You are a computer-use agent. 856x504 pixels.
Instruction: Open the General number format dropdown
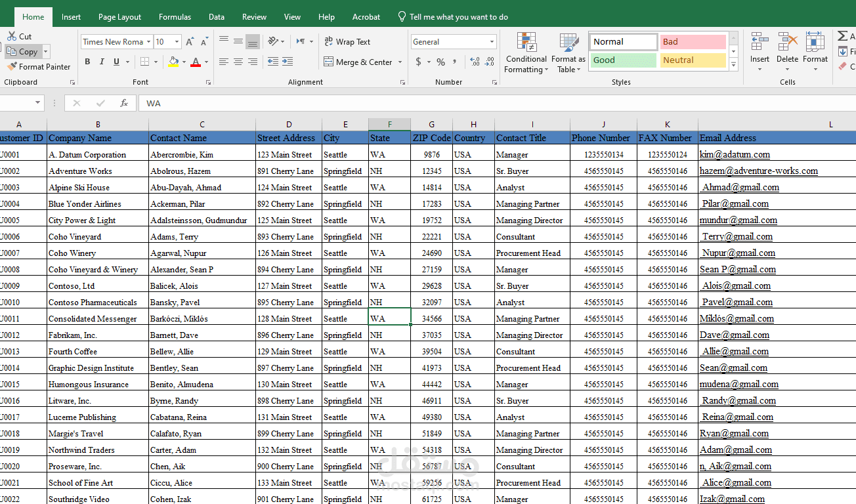(492, 41)
